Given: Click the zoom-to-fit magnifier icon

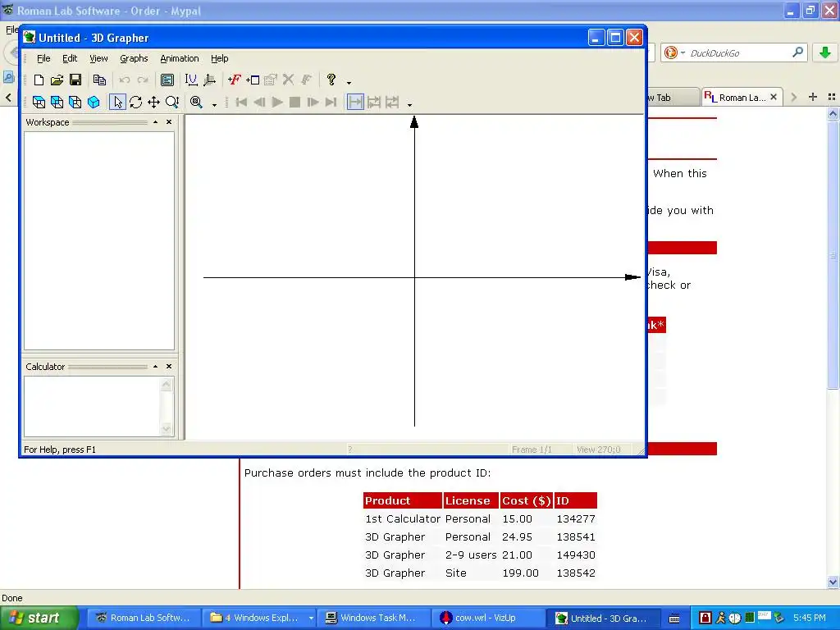Looking at the screenshot, I should click(x=197, y=102).
